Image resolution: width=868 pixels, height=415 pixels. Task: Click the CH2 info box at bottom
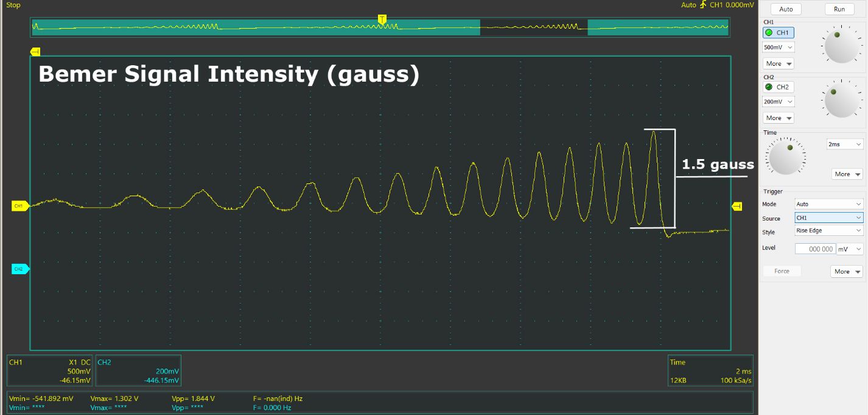tap(138, 371)
